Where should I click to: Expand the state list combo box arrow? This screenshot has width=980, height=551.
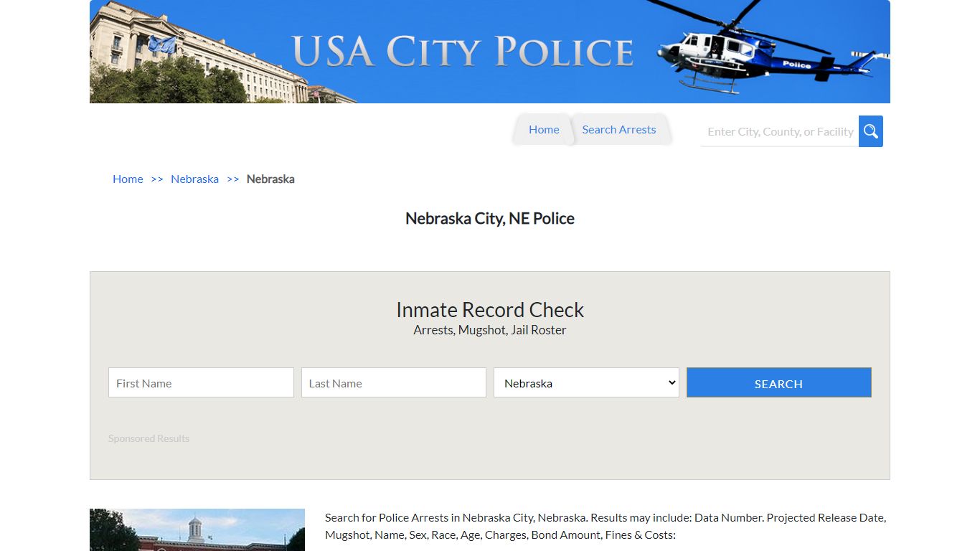(668, 382)
